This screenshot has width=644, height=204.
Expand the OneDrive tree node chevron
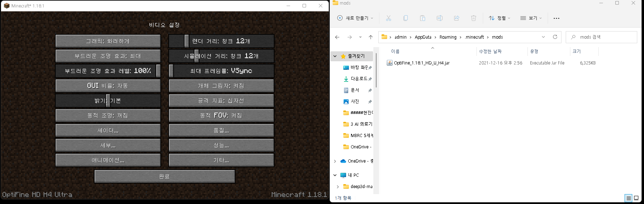tap(335, 161)
